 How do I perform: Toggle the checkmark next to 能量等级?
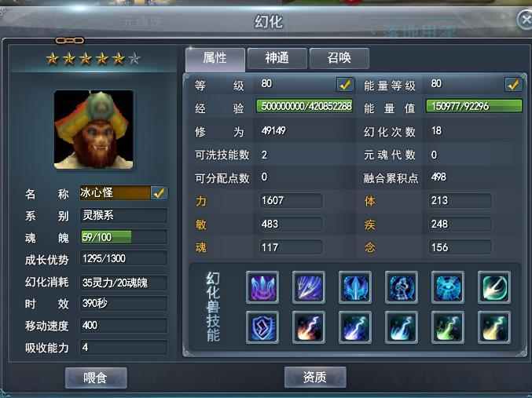pos(513,85)
